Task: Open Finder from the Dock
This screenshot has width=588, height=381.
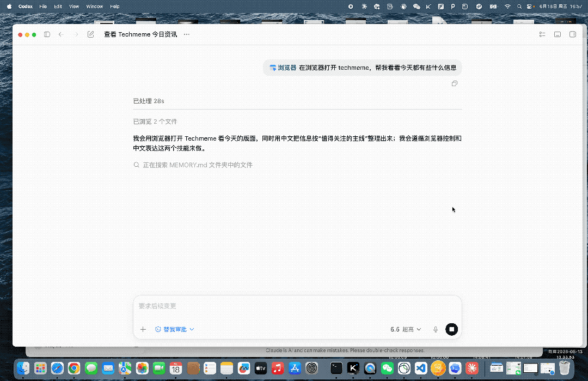Action: (x=23, y=368)
